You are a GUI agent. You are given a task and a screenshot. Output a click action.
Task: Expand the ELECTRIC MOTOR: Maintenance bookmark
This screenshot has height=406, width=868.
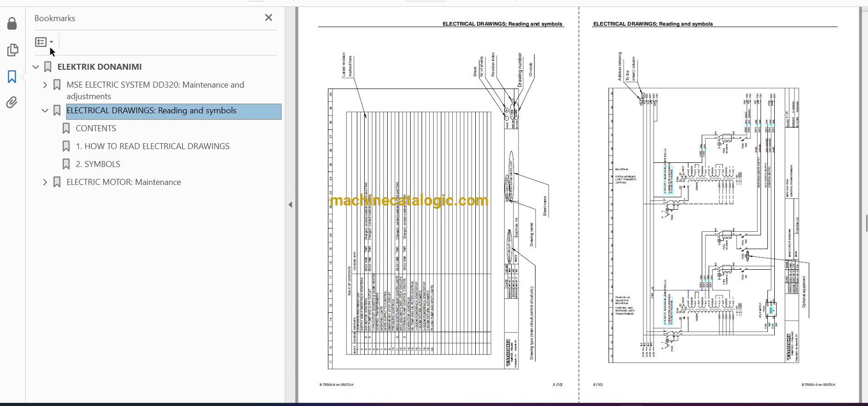[x=45, y=182]
